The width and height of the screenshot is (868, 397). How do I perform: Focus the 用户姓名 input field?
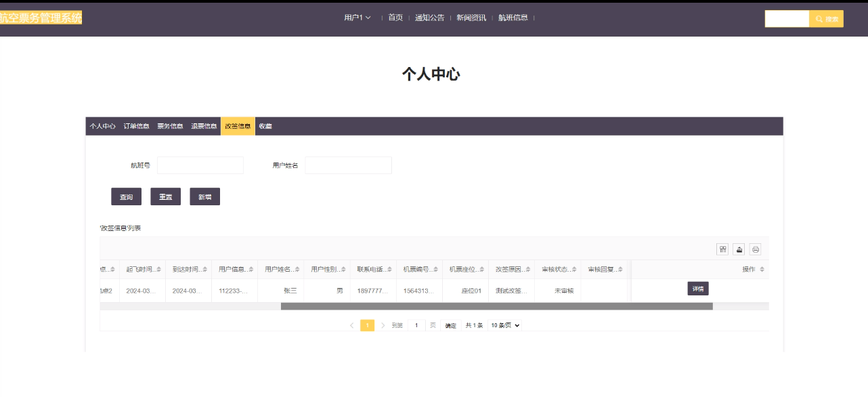tap(348, 165)
